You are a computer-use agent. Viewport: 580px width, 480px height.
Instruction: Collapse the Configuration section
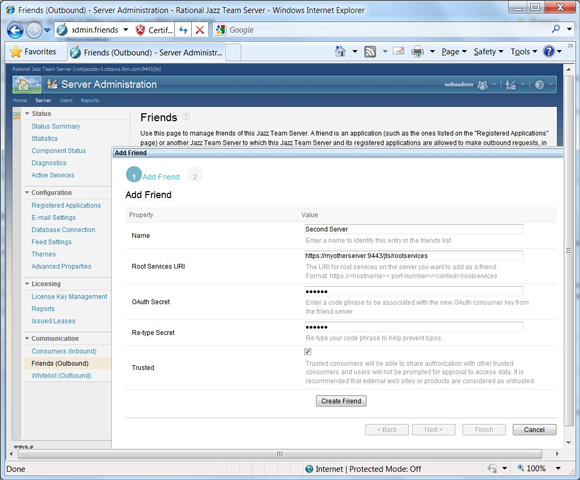click(27, 192)
